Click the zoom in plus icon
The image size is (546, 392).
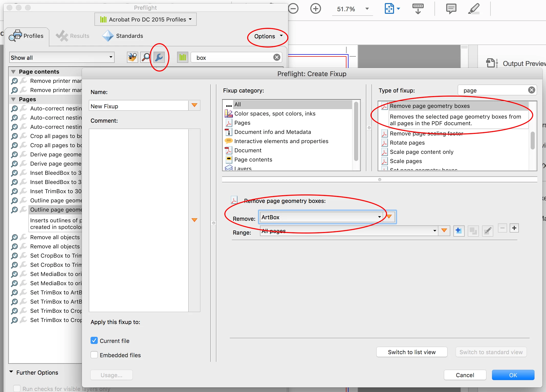[315, 9]
